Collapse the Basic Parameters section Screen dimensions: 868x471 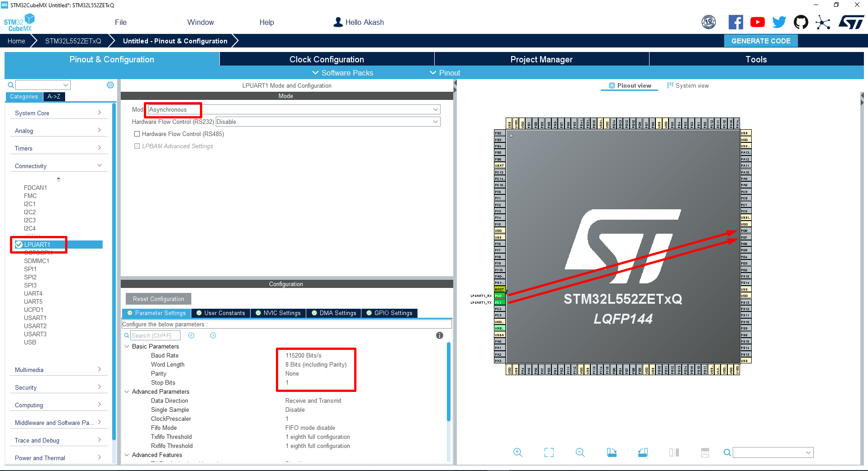pyautogui.click(x=127, y=346)
